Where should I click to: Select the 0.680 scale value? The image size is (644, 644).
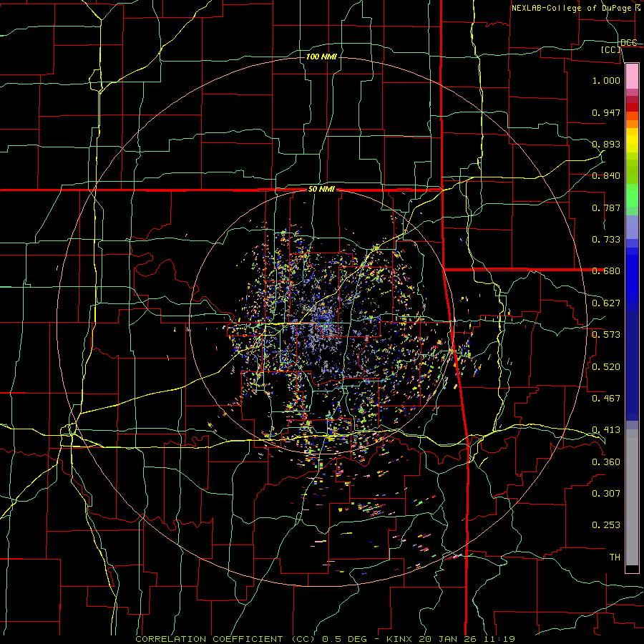click(606, 271)
